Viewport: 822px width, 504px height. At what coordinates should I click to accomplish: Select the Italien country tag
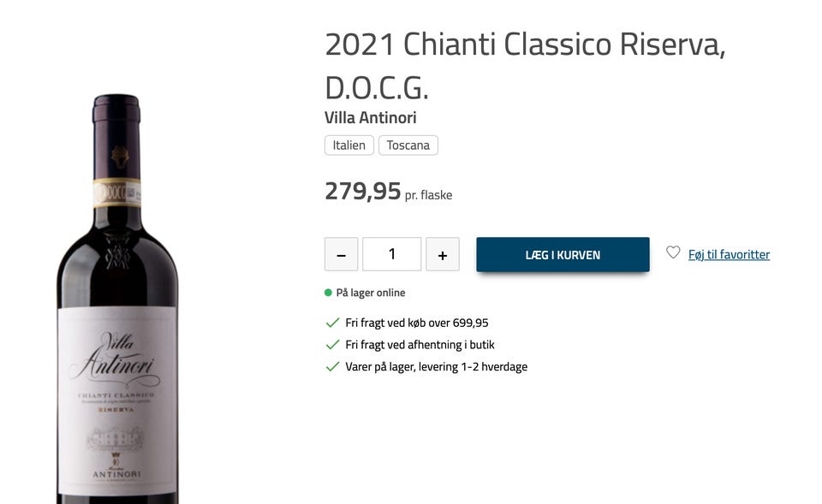(x=349, y=145)
